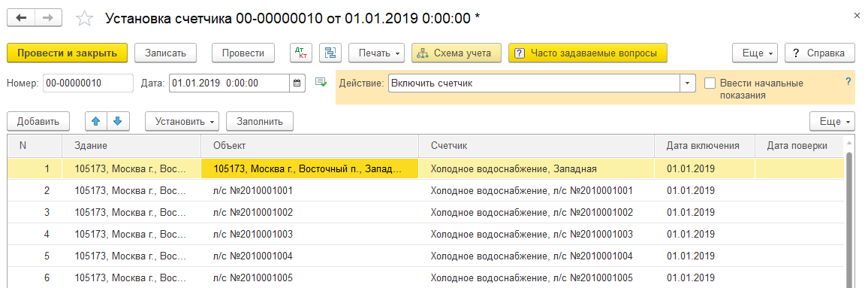Select Объект cell in row 1

point(309,168)
